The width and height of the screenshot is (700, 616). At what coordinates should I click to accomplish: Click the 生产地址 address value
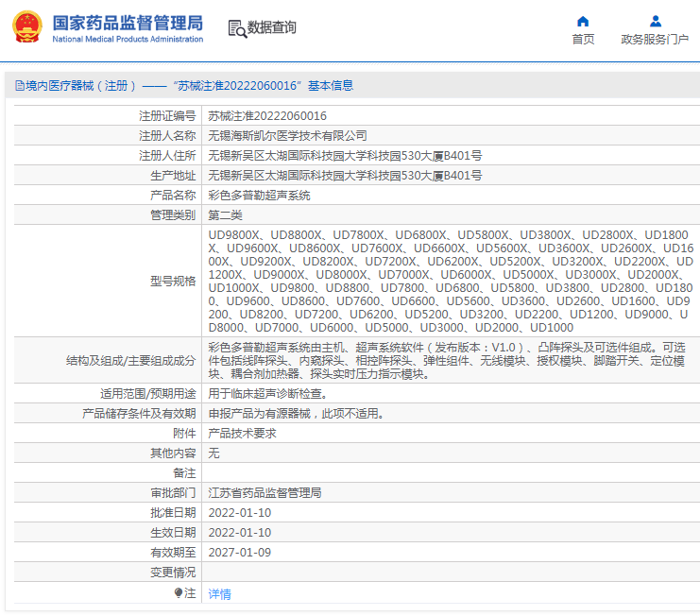pos(345,176)
